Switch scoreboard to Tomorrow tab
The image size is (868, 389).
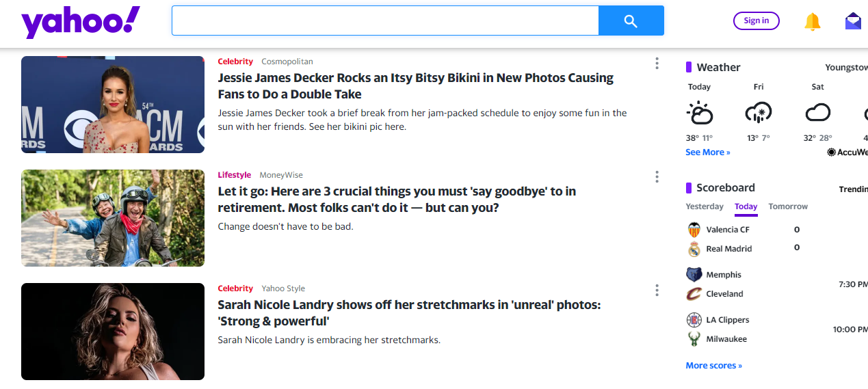[788, 206]
